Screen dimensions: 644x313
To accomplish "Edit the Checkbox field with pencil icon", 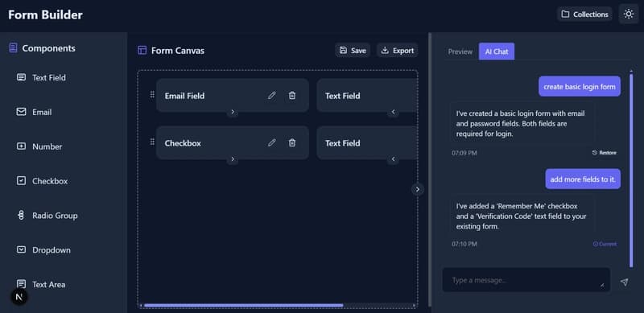I will pyautogui.click(x=272, y=142).
